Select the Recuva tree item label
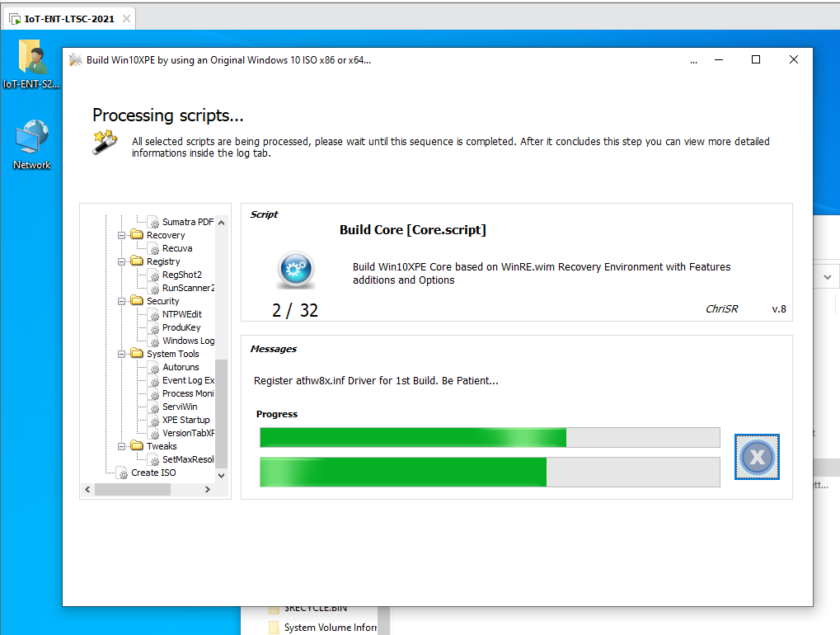The width and height of the screenshot is (840, 635). tap(177, 249)
